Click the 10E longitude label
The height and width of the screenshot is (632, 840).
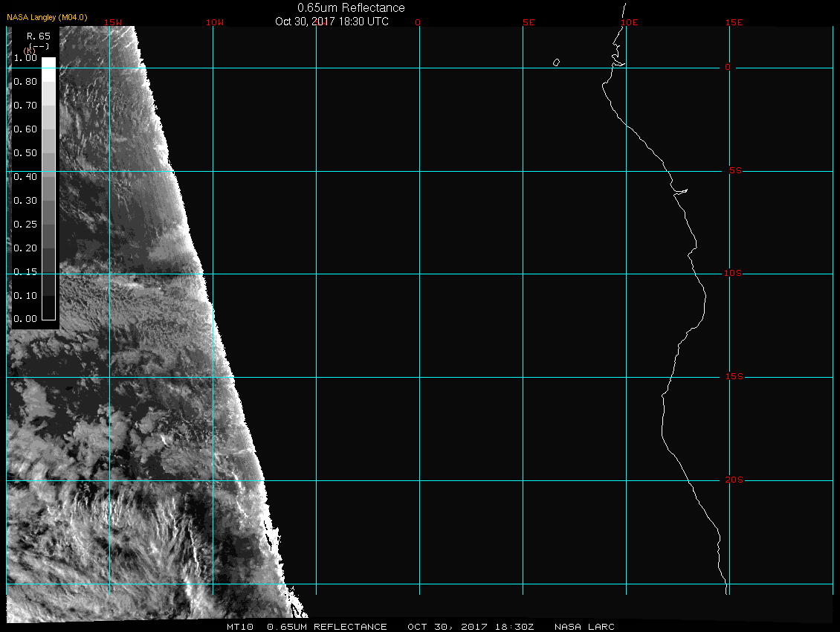pos(629,22)
